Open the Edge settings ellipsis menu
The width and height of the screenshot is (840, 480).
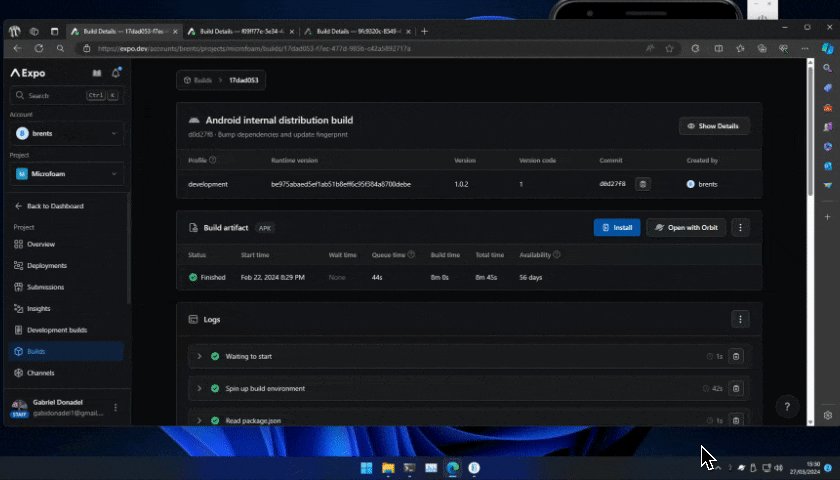click(x=805, y=48)
